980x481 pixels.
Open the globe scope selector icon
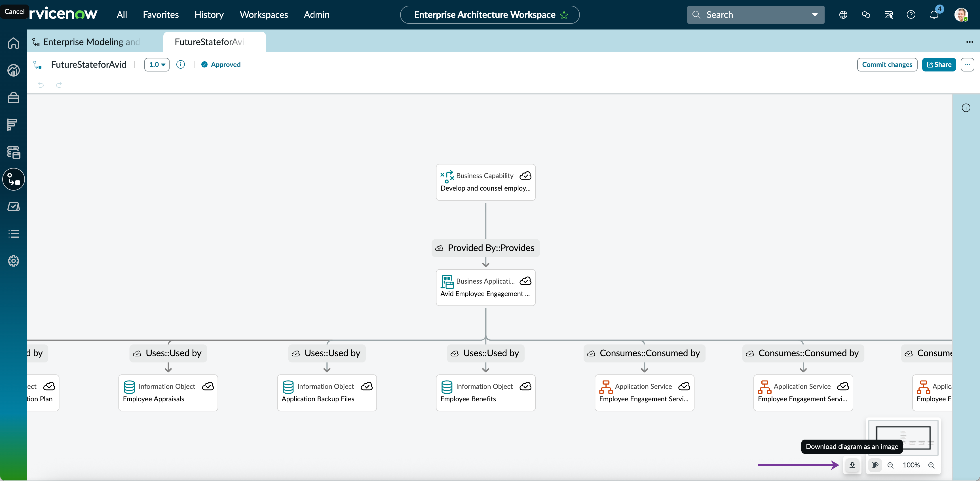(x=843, y=15)
